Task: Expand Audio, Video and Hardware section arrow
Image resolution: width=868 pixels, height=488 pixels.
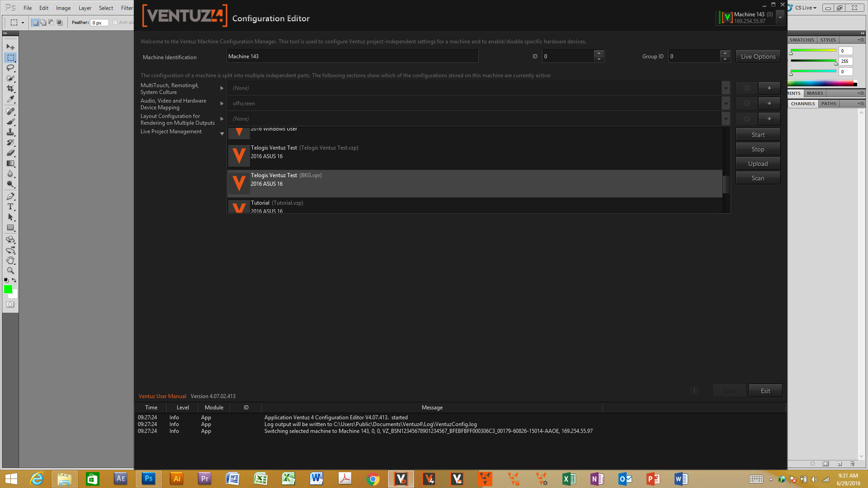Action: click(222, 103)
